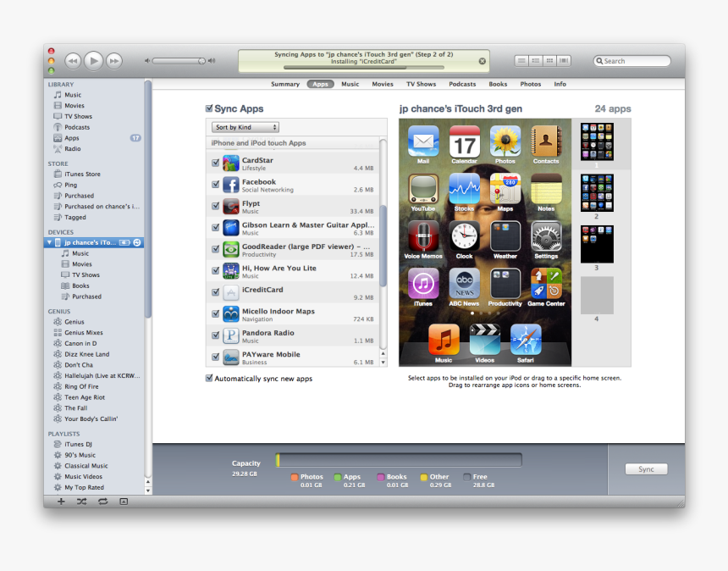Show artwork viewer button at bottom
This screenshot has width=728, height=571.
pos(124,502)
